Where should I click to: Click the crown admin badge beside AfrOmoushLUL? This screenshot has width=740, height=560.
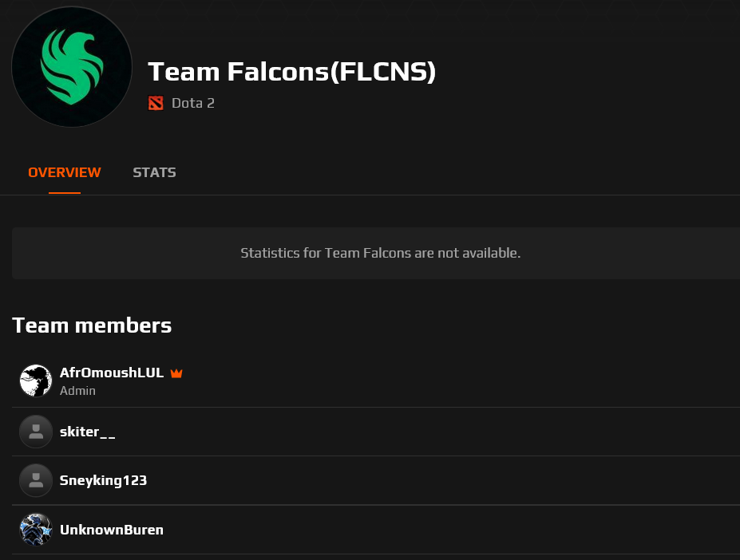pos(176,373)
